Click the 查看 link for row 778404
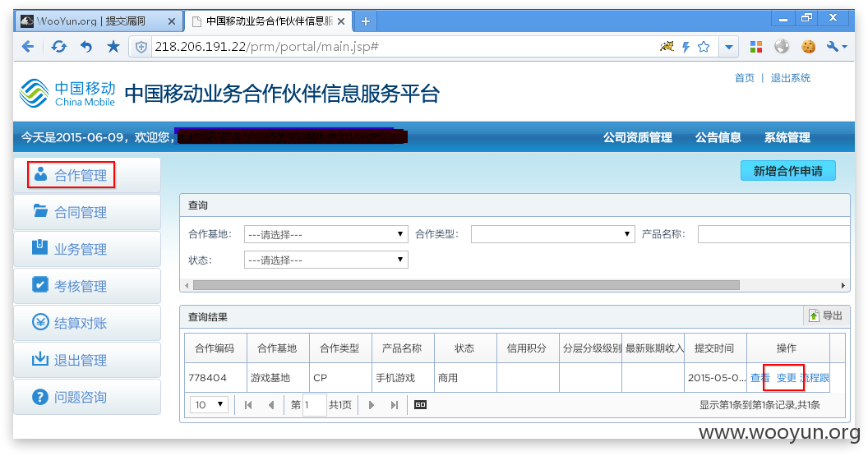This screenshot has width=868, height=456. 759,378
